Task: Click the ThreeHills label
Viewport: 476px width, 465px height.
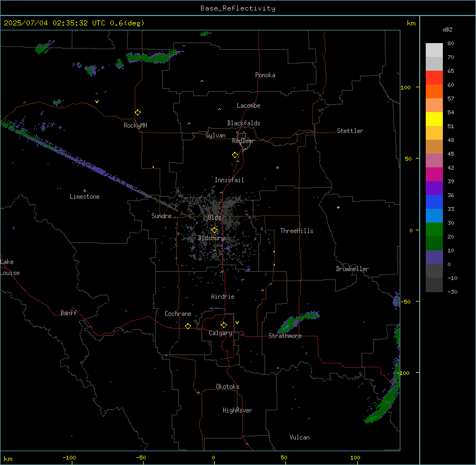Action: click(297, 231)
